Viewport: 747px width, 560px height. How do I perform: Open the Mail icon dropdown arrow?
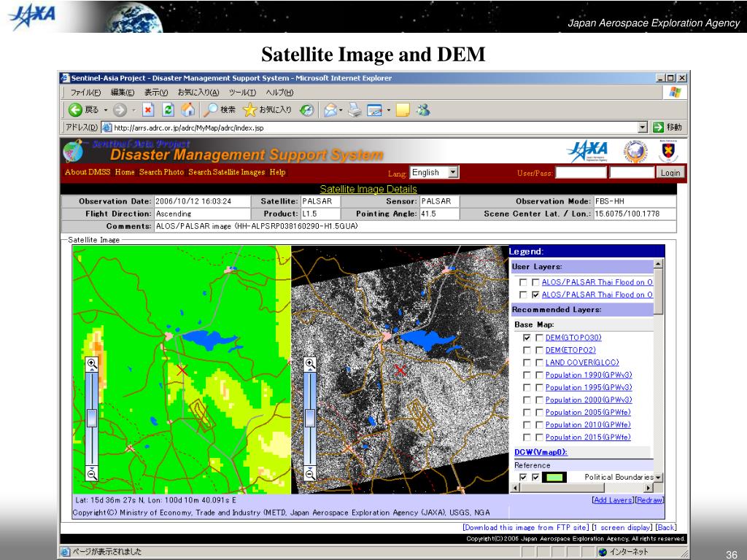click(x=341, y=111)
